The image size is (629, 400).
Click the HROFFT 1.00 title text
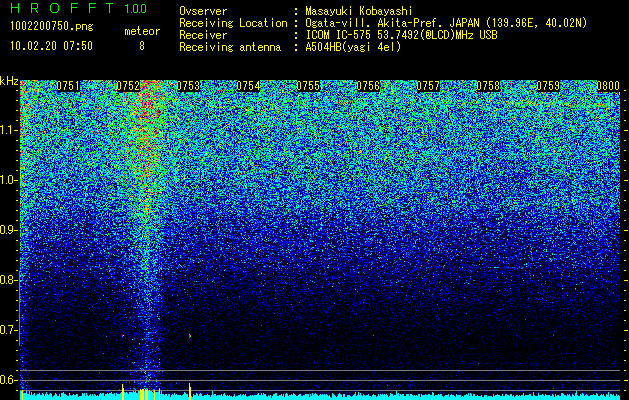pos(79,8)
